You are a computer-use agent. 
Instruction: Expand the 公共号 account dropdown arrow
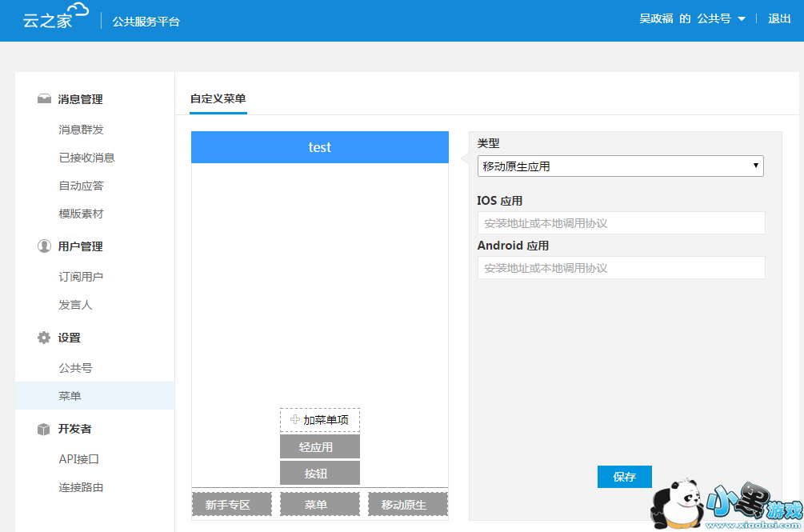point(742,19)
